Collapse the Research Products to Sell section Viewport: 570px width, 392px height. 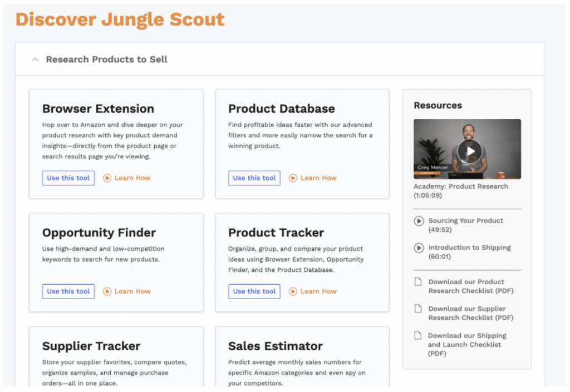35,59
